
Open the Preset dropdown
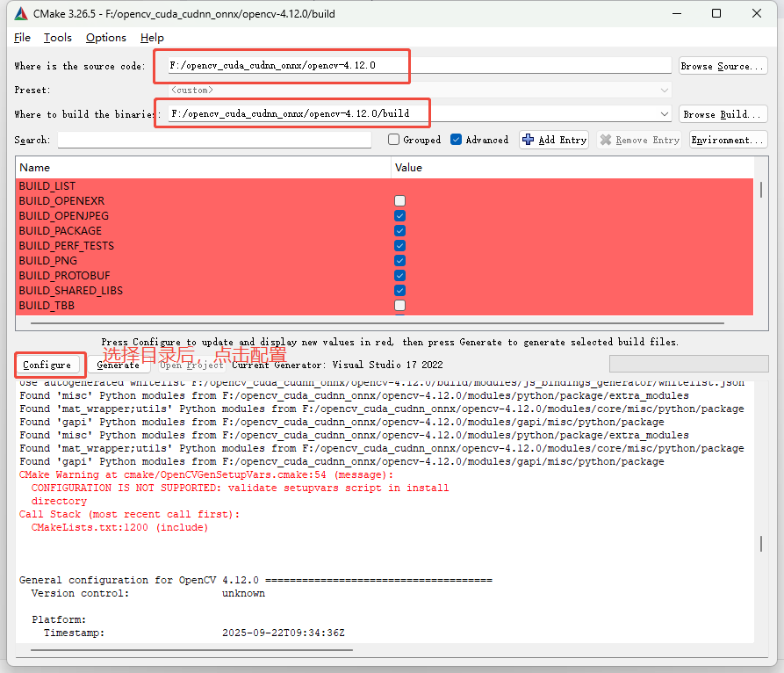(x=665, y=90)
